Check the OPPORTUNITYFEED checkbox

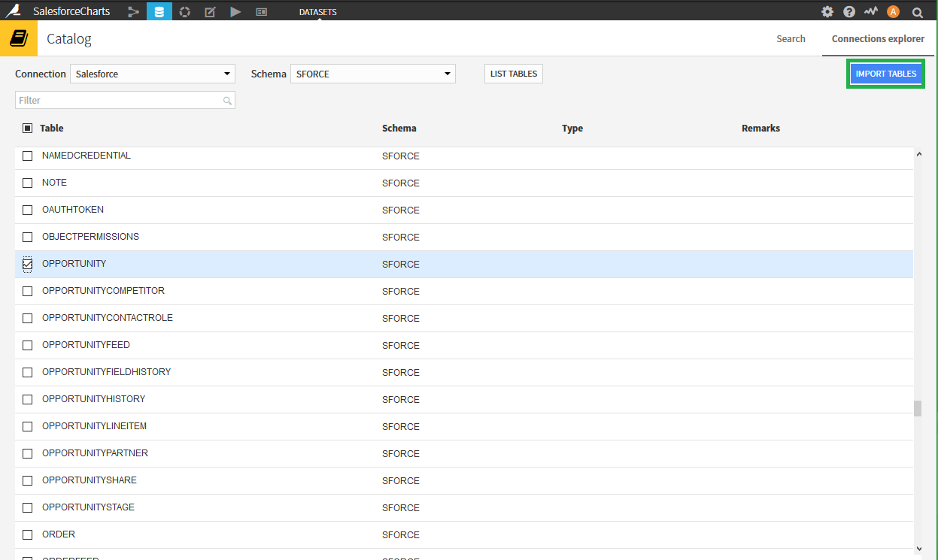coord(27,345)
